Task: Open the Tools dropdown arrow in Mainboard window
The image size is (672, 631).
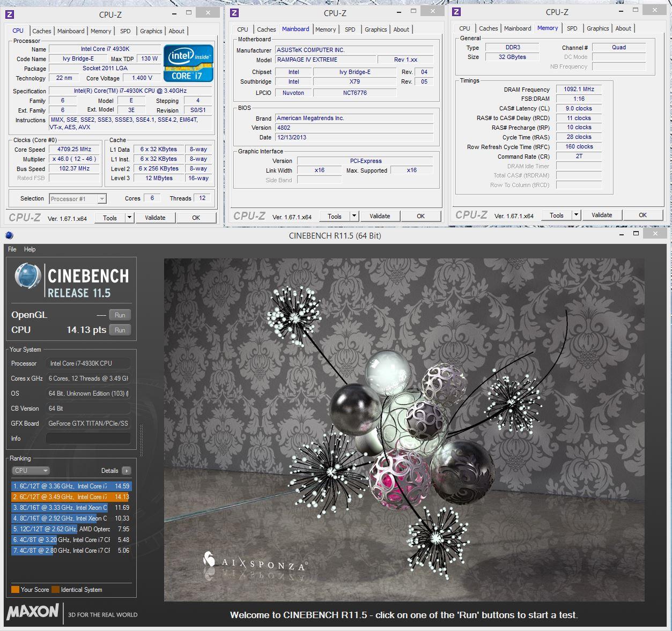Action: tap(354, 216)
